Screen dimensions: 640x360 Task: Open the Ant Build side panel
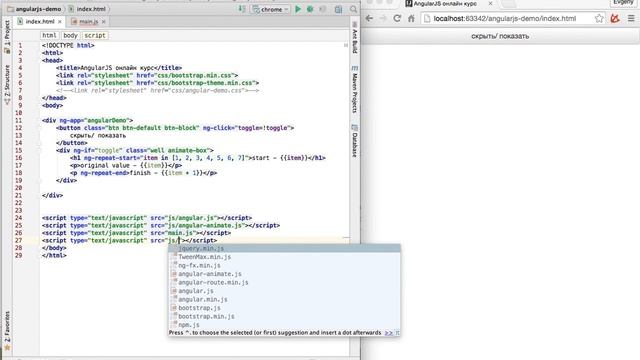coord(355,37)
